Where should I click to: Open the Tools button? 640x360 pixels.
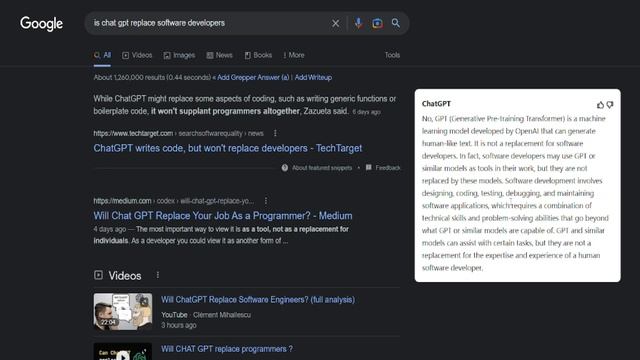[392, 55]
